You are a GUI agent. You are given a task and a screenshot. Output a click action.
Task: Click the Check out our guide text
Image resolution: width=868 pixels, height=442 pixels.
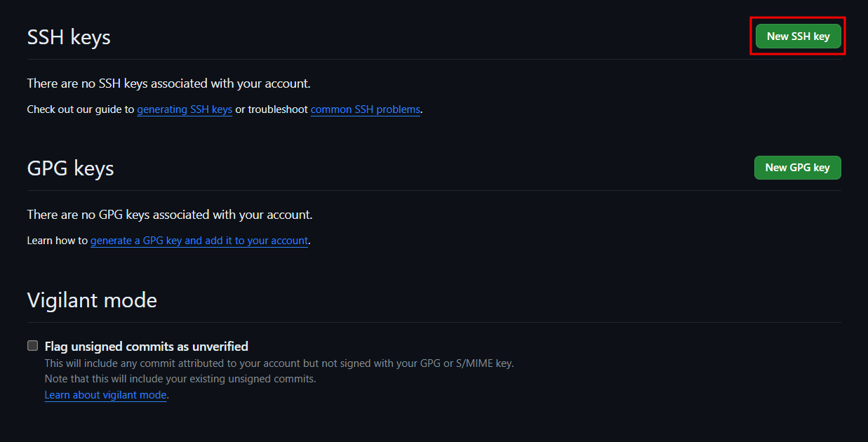pyautogui.click(x=81, y=109)
